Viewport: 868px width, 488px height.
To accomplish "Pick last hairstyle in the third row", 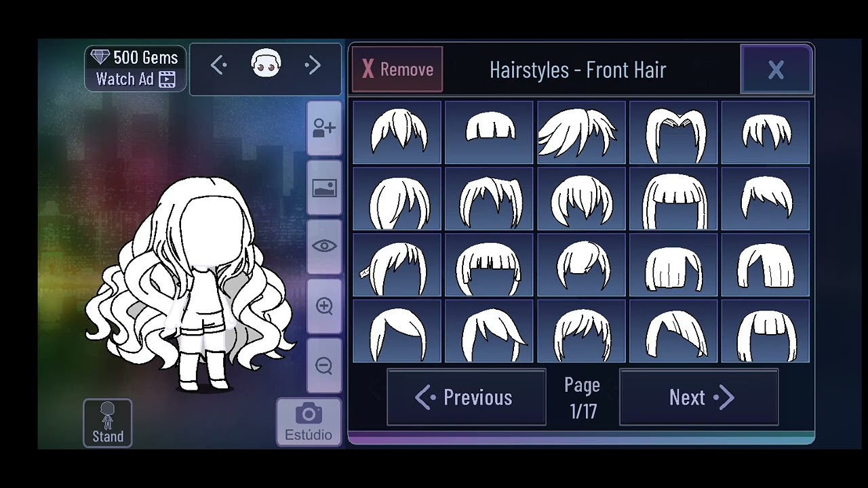I will click(x=766, y=265).
